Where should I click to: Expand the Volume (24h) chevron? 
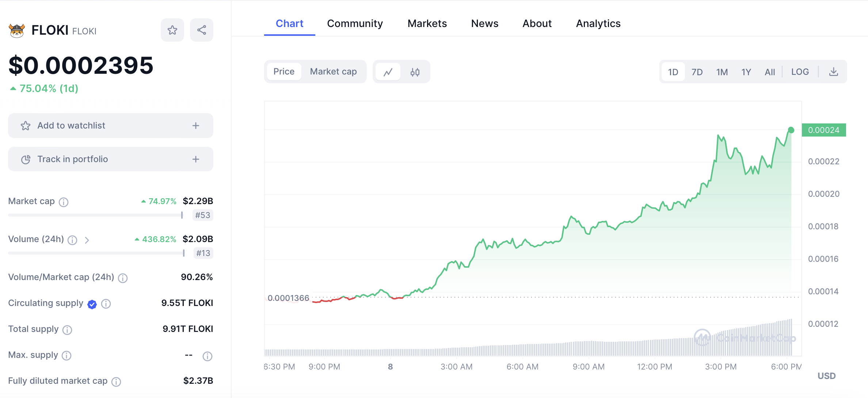(x=87, y=240)
